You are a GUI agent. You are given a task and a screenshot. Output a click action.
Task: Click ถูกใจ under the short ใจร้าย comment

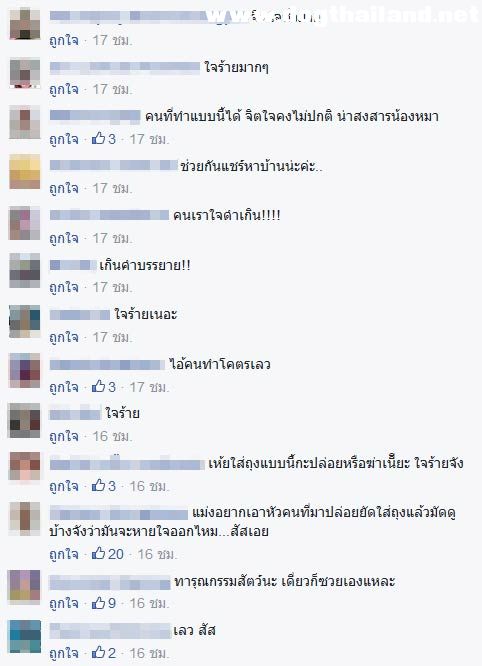pyautogui.click(x=64, y=436)
